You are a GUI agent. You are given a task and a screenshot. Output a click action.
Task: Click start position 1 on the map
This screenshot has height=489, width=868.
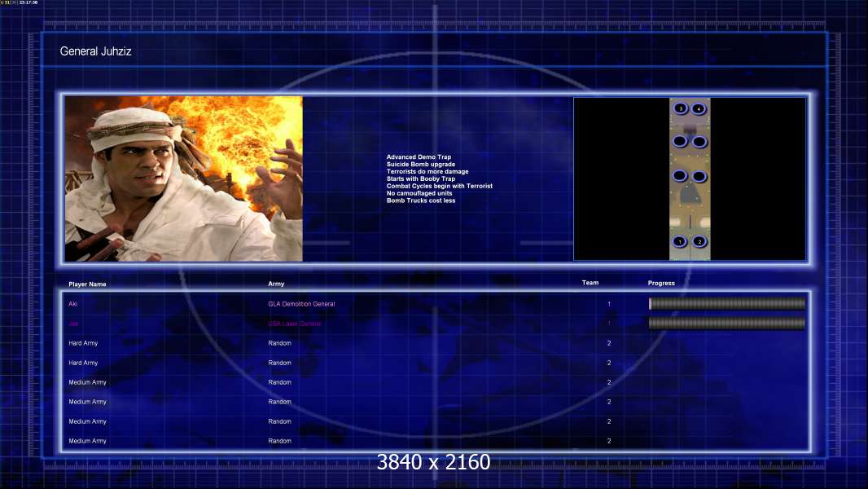tap(680, 242)
